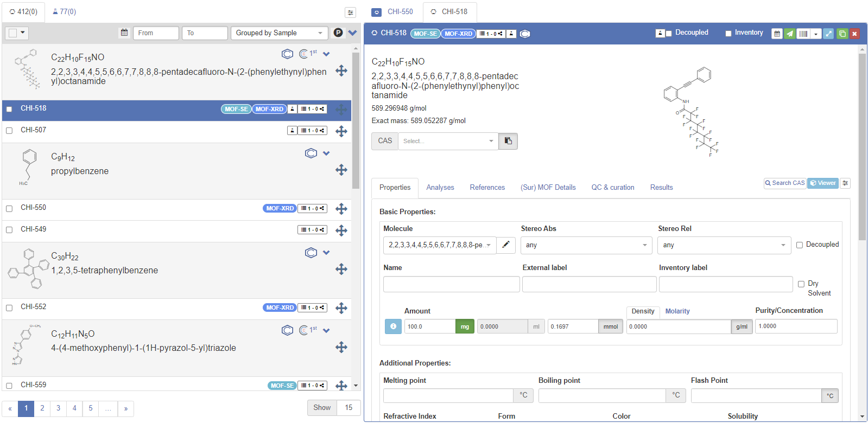Collapse the tetraphenylbenzene molecule group chevron
This screenshot has width=868, height=423.
point(326,253)
